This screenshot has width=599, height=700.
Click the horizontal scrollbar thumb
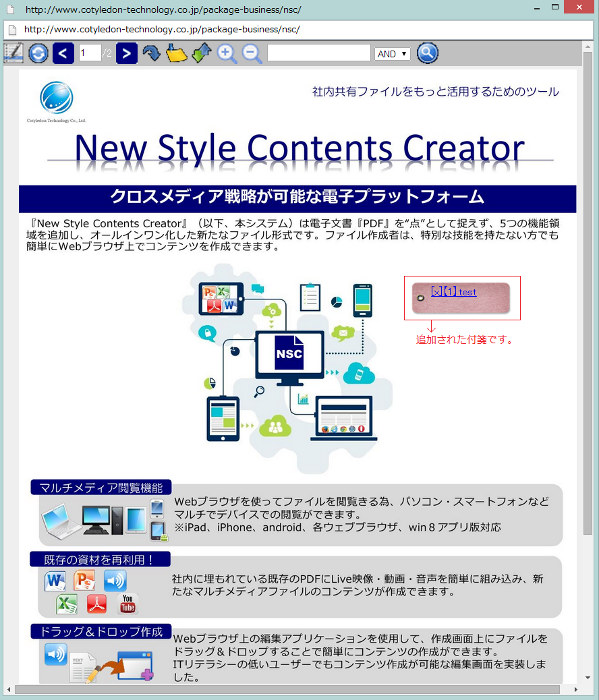(287, 690)
